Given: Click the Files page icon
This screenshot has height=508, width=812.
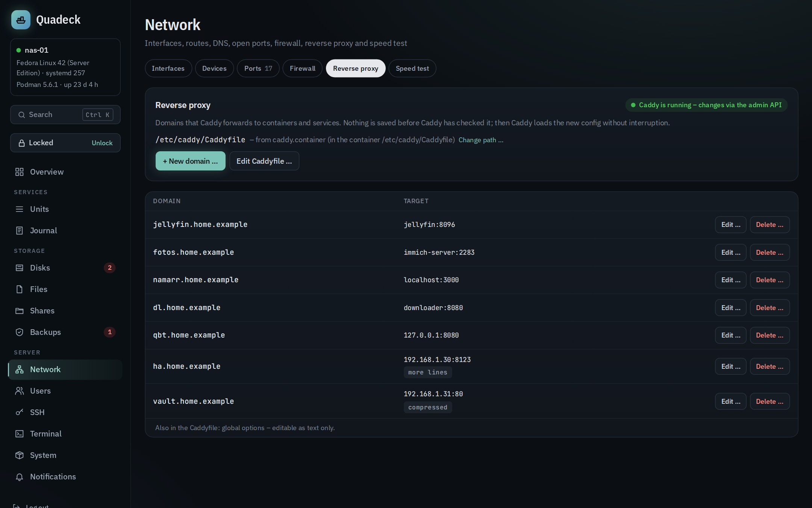Looking at the screenshot, I should 20,289.
